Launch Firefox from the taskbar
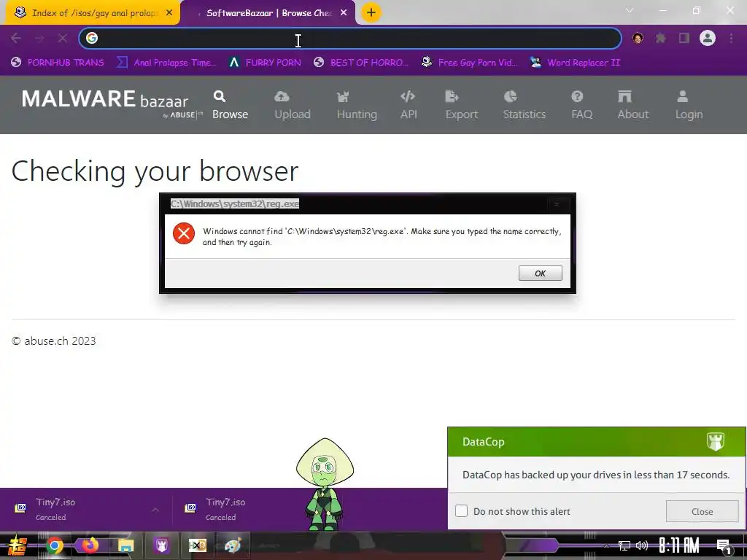 90,545
